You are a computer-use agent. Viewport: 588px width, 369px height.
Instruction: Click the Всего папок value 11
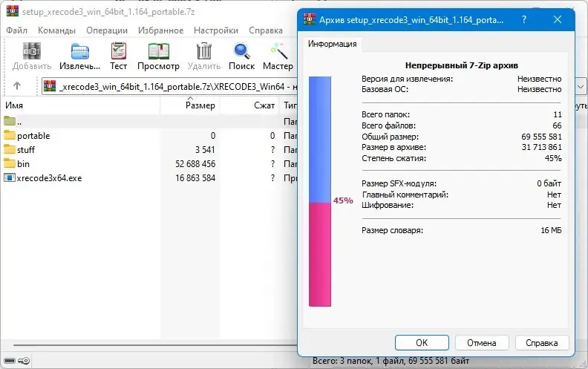(558, 114)
